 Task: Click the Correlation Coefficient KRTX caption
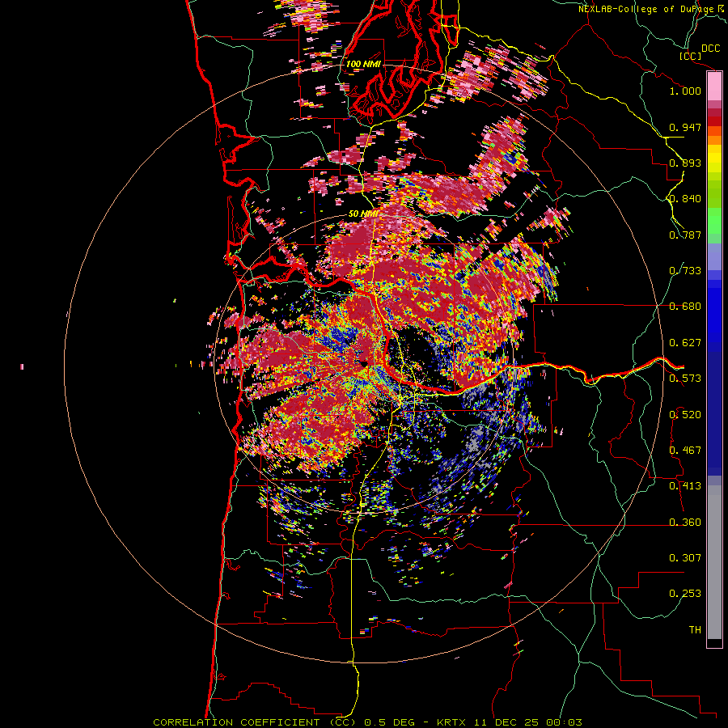[367, 722]
